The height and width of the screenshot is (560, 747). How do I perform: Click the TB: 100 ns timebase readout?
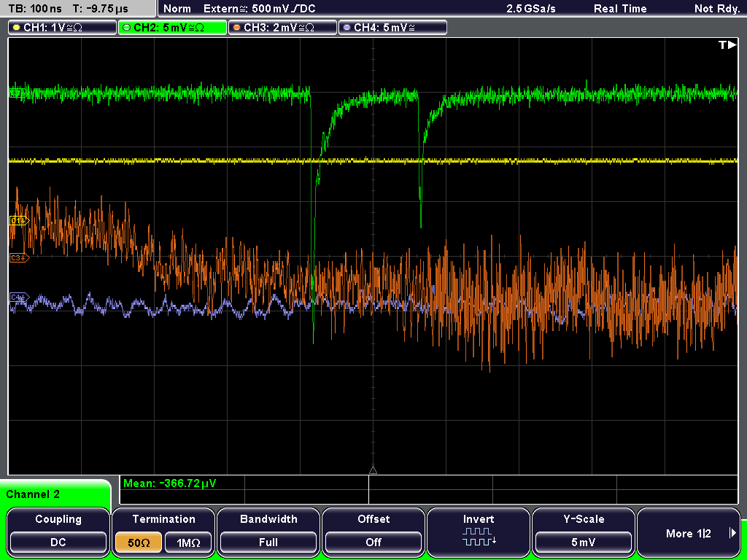coord(35,9)
